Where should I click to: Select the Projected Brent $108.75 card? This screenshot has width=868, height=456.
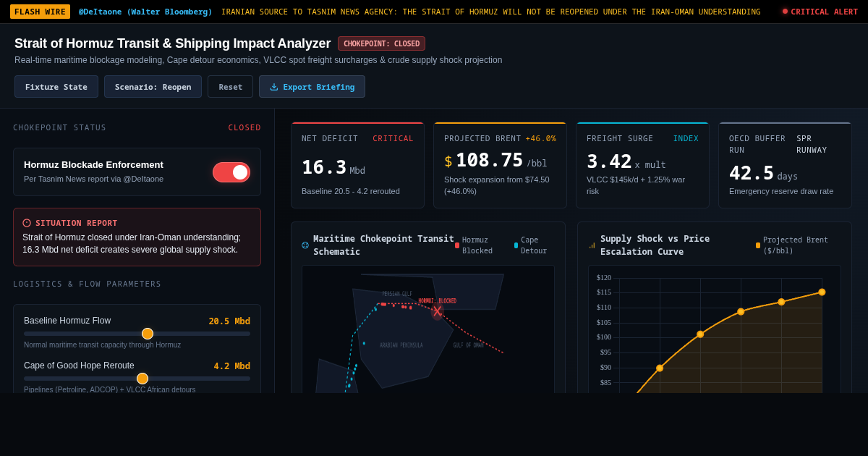click(x=500, y=165)
